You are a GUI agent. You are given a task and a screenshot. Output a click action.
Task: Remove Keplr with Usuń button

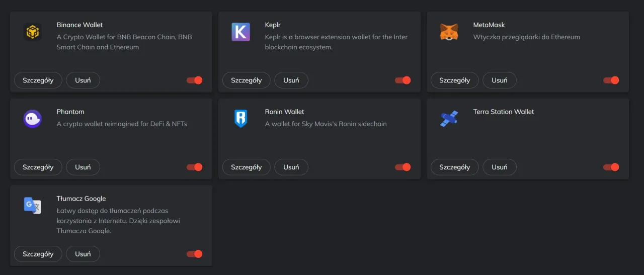click(291, 80)
